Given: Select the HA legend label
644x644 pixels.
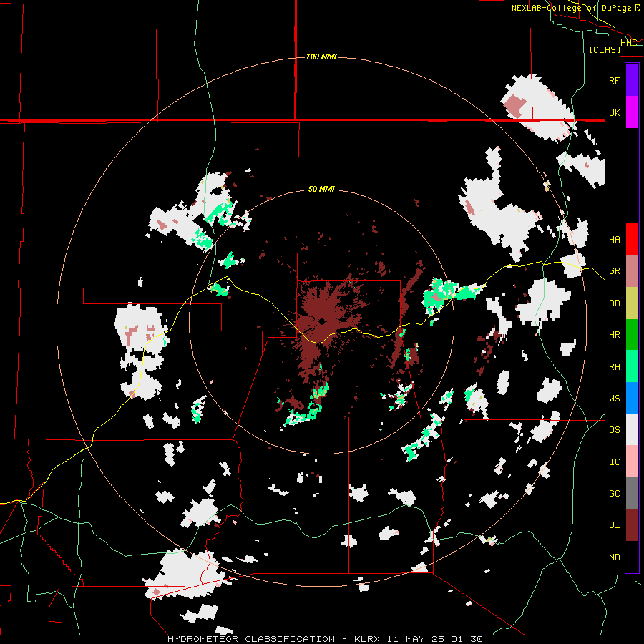Looking at the screenshot, I should click(614, 239).
